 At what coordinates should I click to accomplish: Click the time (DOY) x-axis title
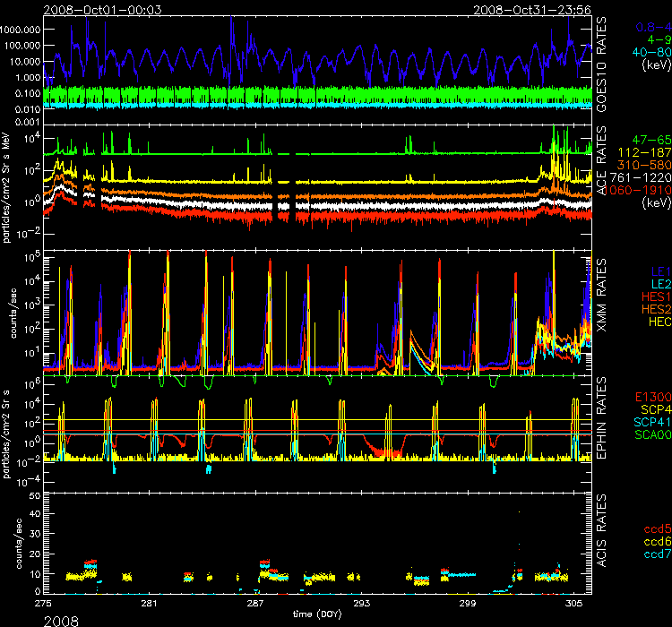[322, 614]
